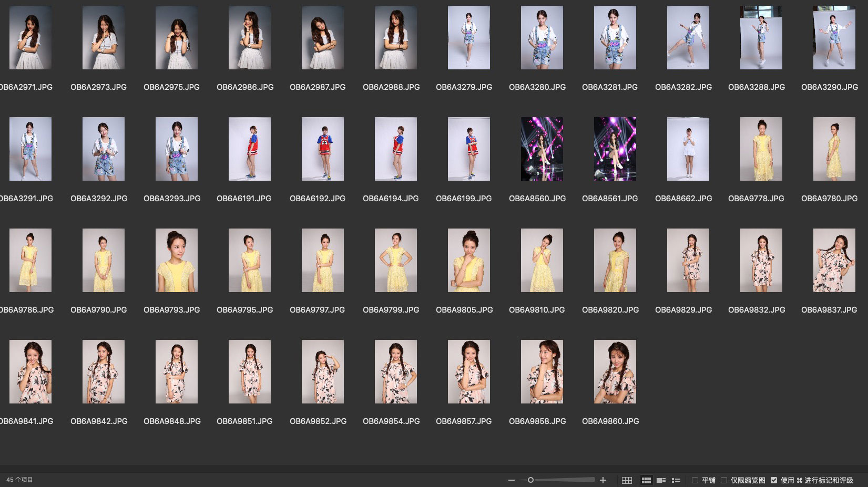Image resolution: width=868 pixels, height=487 pixels.
Task: Switch to list view layout
Action: click(x=676, y=480)
